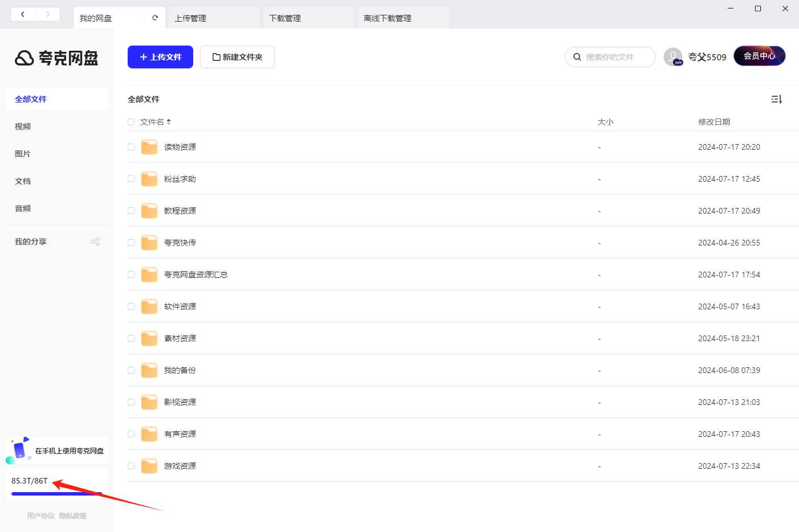Check the select-all checkbox beside 文件名
The width and height of the screenshot is (799, 532).
click(x=131, y=122)
